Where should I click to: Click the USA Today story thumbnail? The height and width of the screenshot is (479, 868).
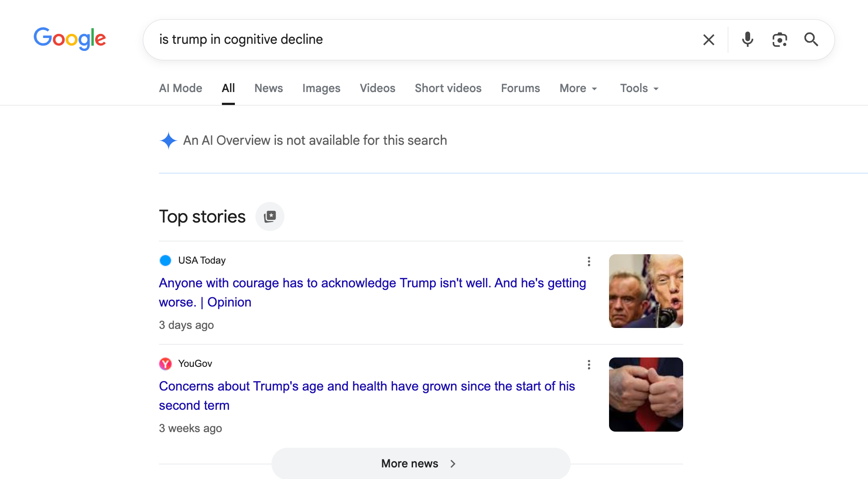click(646, 291)
